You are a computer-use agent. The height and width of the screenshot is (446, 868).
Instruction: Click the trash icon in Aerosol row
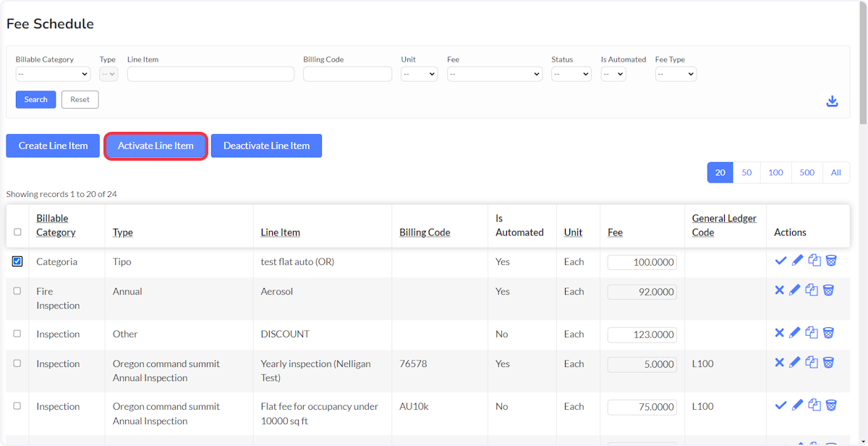(828, 290)
